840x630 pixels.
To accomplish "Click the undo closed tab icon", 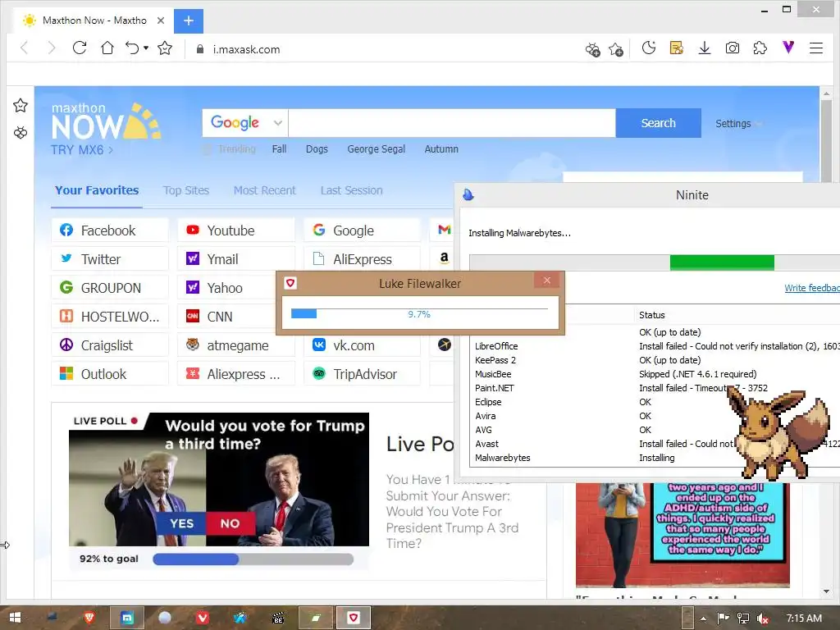I will 132,48.
